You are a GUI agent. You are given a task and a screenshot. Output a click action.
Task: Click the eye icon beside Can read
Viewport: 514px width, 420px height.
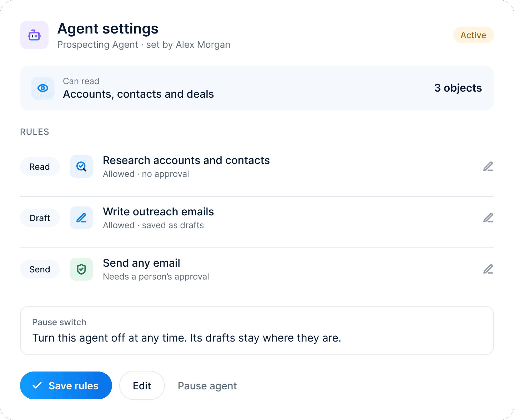click(43, 88)
